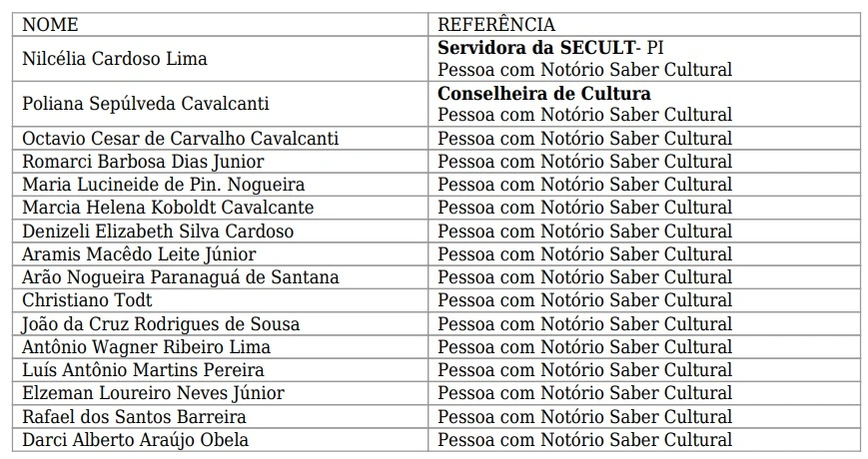Select Elzeman Loureiro Neves Júnior
This screenshot has height=459, width=868.
(153, 393)
